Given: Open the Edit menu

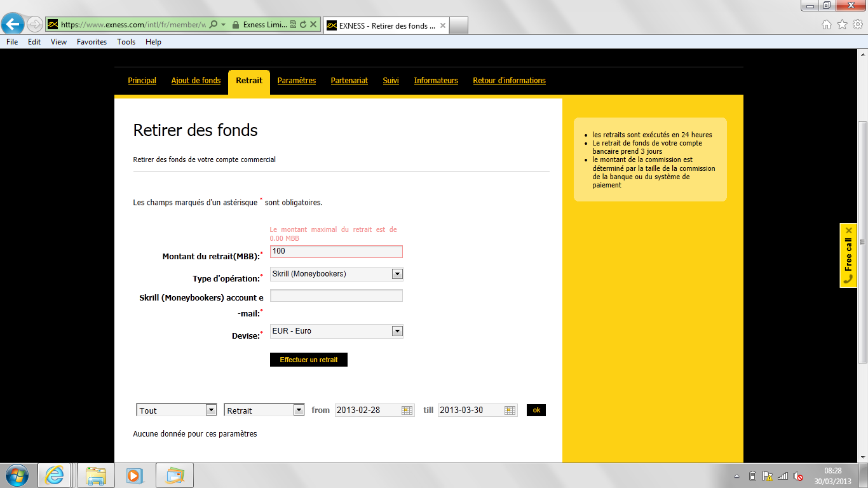Looking at the screenshot, I should 34,42.
